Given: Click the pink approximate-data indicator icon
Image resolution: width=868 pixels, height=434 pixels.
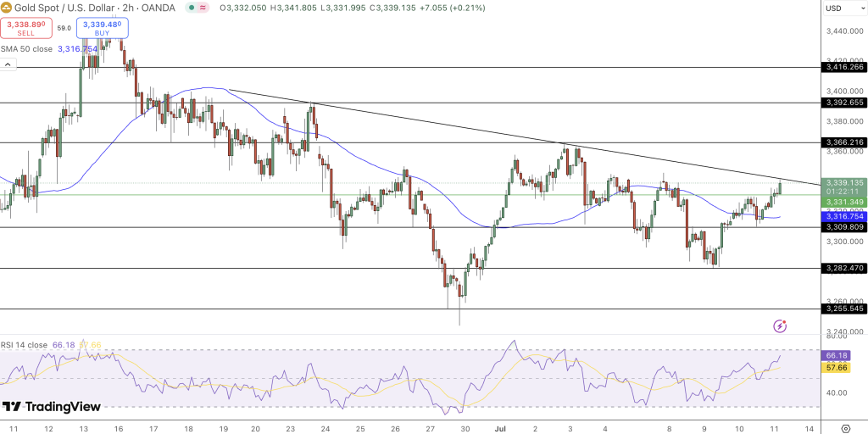Looking at the screenshot, I should (x=203, y=8).
